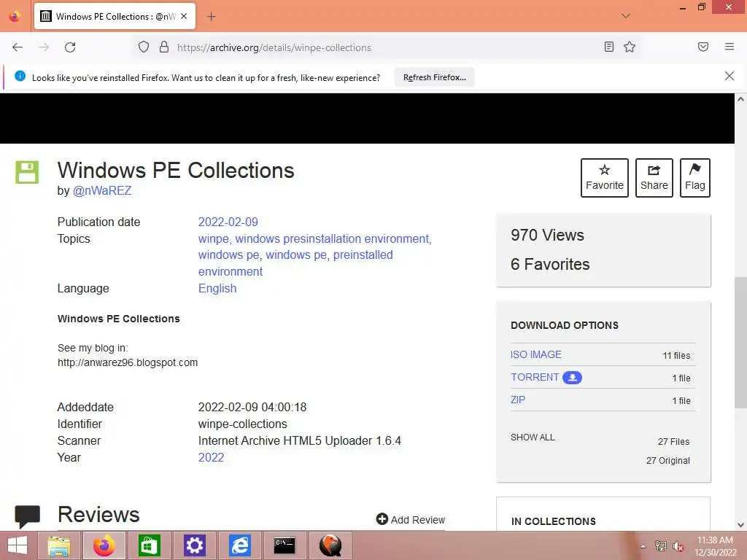This screenshot has height=560, width=747.
Task: Click the 970 Views text
Action: [547, 235]
